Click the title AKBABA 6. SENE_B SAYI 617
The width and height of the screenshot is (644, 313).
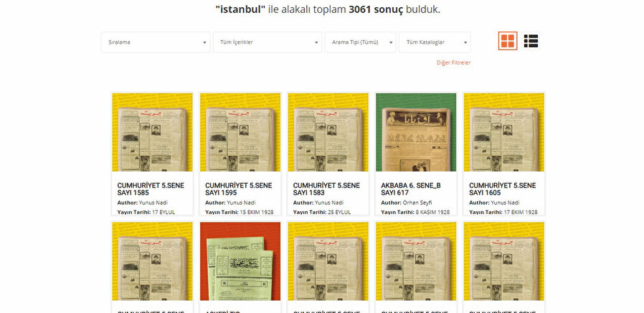pyautogui.click(x=410, y=189)
